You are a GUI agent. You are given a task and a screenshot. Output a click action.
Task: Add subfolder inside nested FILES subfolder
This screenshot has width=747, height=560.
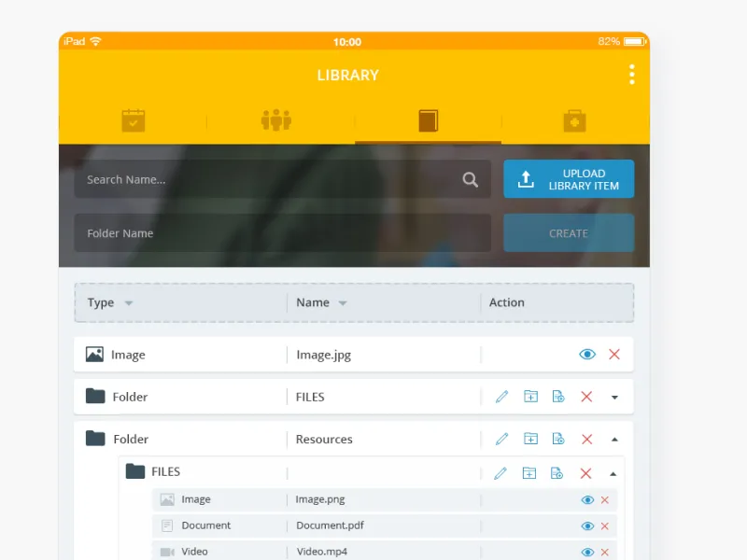pyautogui.click(x=529, y=473)
